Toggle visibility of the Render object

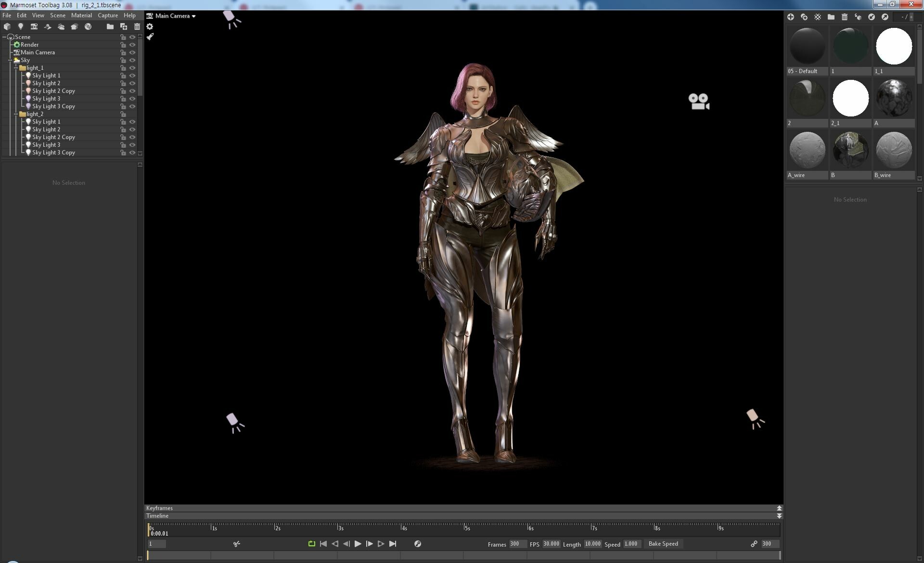(132, 45)
